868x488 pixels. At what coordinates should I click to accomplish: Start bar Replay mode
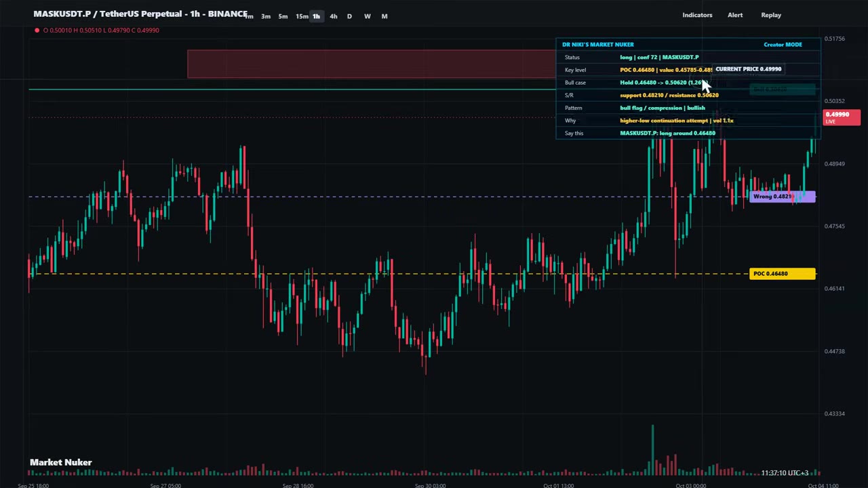point(771,15)
